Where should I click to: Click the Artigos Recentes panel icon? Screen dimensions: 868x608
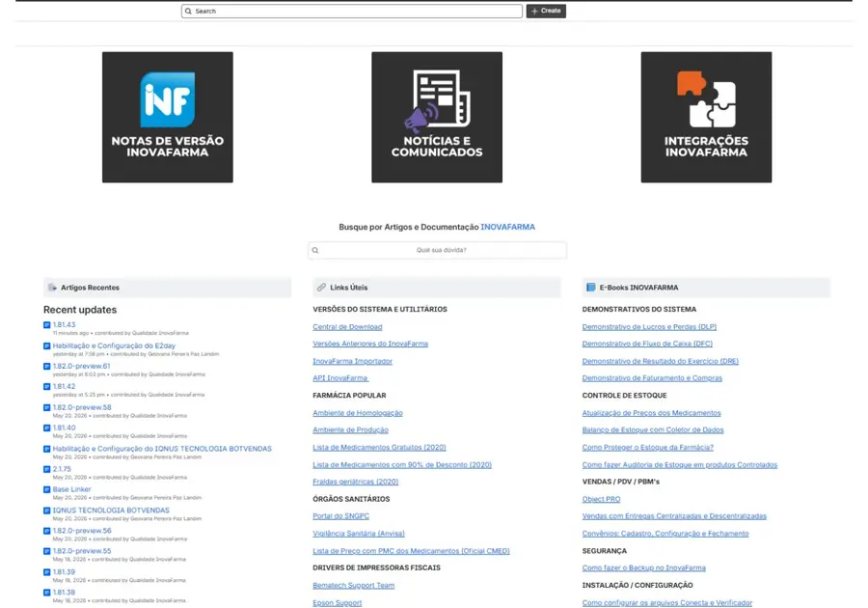[52, 288]
